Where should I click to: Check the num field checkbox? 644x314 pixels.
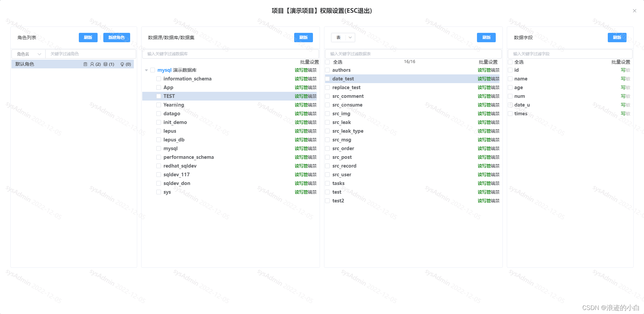click(x=510, y=96)
